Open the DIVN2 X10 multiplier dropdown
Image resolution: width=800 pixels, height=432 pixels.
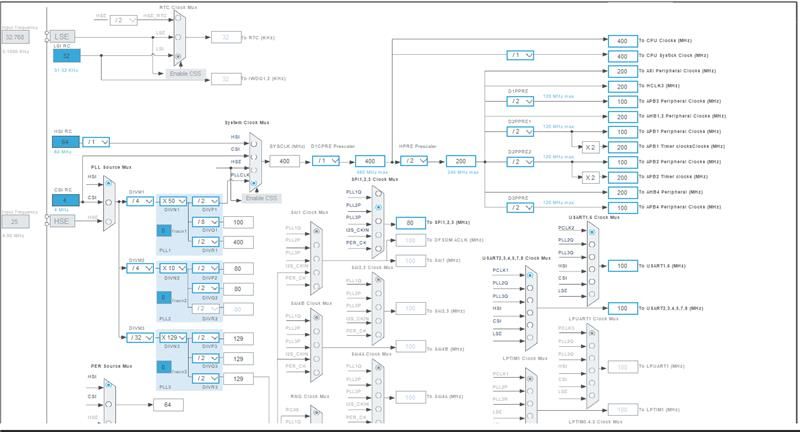173,268
